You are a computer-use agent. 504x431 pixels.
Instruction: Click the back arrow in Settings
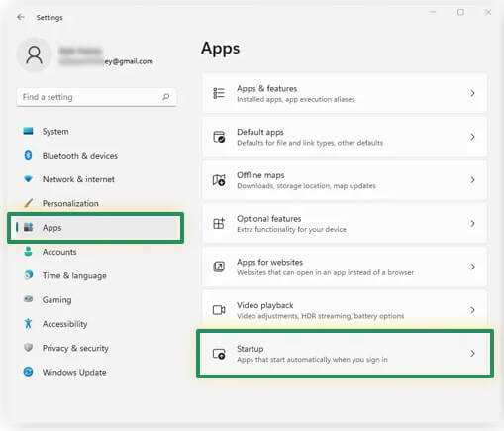pos(21,17)
